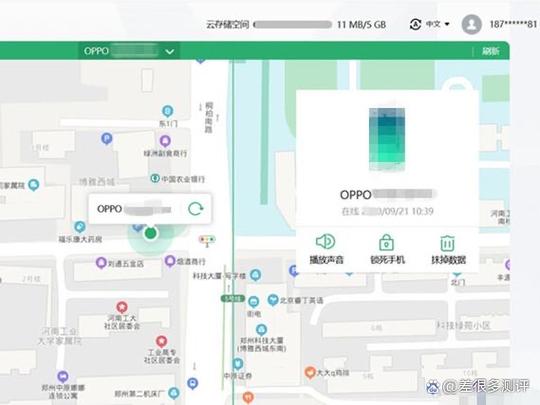Viewport: 540px width, 405px height.
Task: Click the 11 MB/5 GB storage text
Action: click(362, 24)
